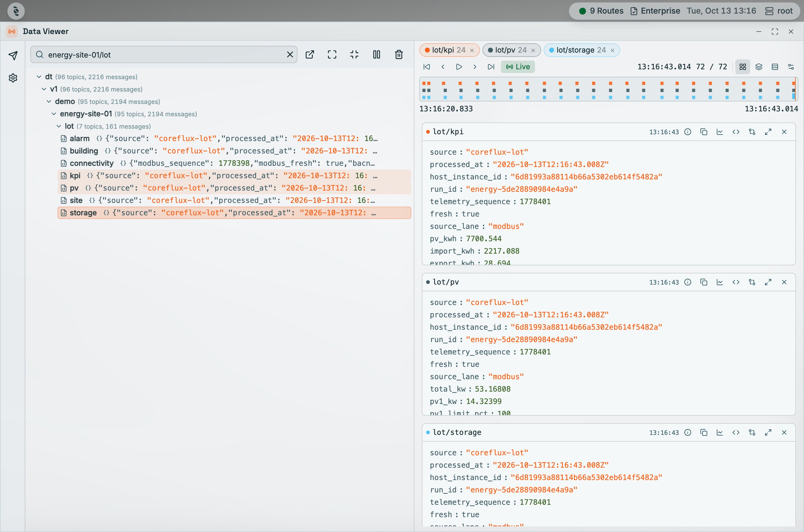Open the 9 Routes status indicator
The width and height of the screenshot is (804, 532).
click(601, 11)
